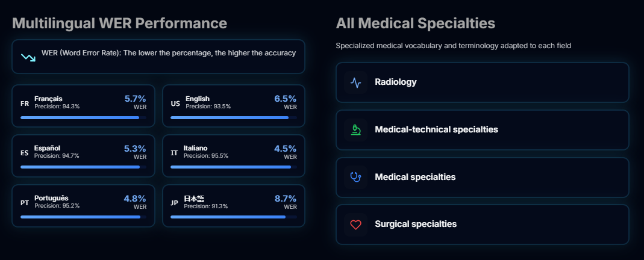Click the JP language badge
This screenshot has height=260, width=644.
175,203
